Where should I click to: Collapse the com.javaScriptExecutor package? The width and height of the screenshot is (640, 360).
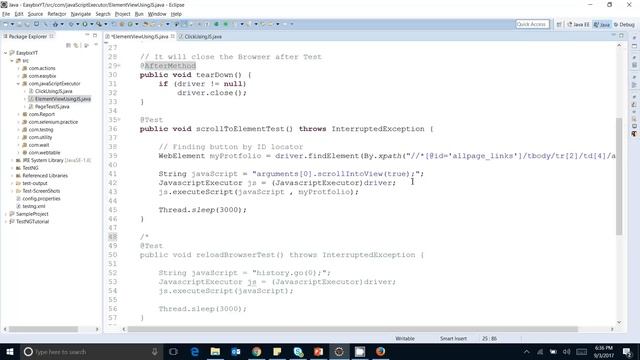click(x=18, y=84)
